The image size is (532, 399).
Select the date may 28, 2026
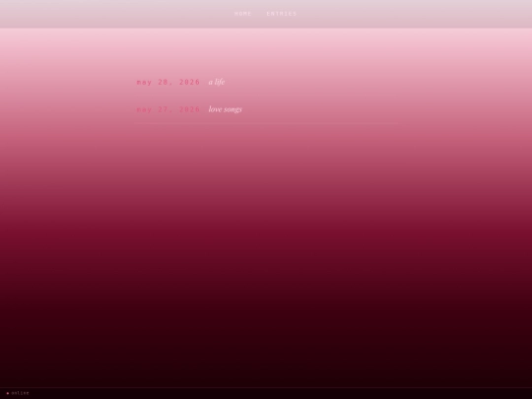click(168, 83)
